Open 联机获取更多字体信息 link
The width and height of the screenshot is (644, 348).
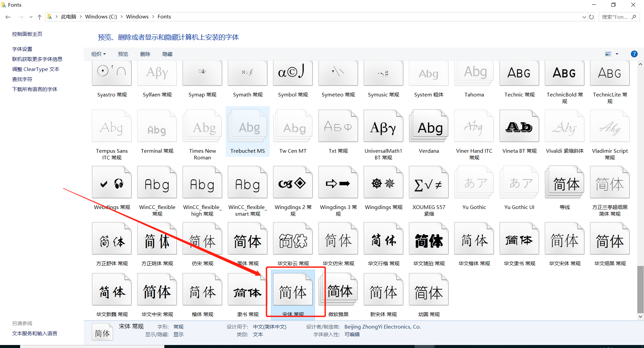[37, 59]
